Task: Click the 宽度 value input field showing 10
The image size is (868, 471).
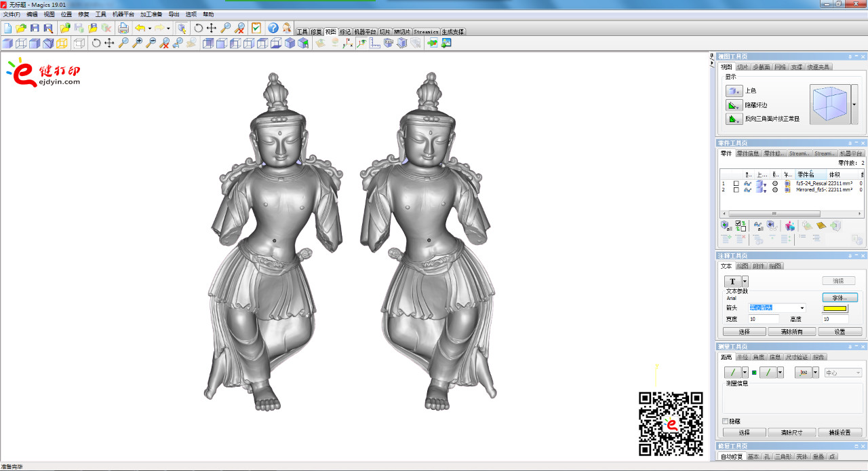Action: click(x=764, y=318)
